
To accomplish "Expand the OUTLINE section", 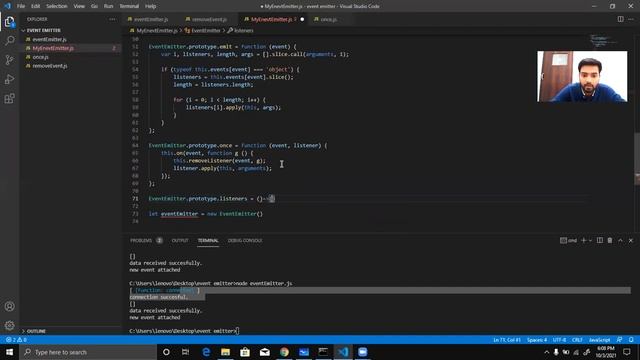I will click(36, 331).
